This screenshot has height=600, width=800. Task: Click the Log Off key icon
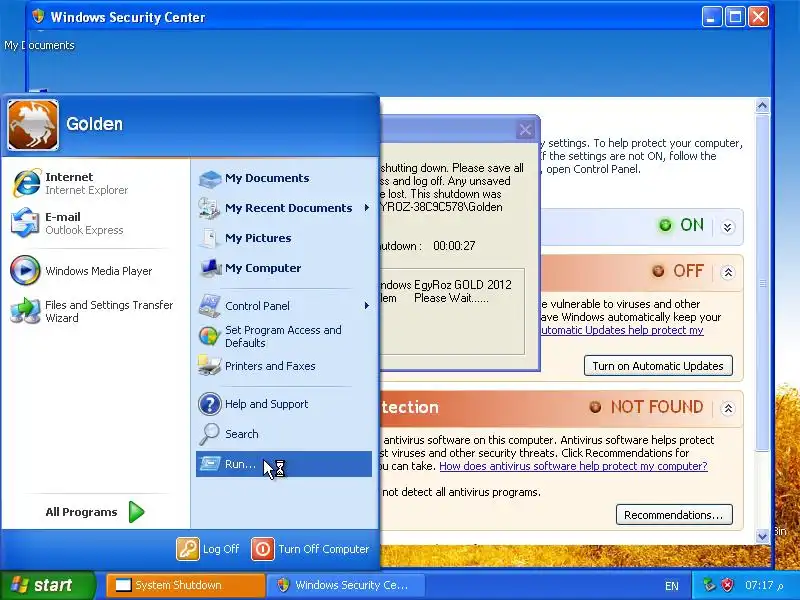coord(188,549)
